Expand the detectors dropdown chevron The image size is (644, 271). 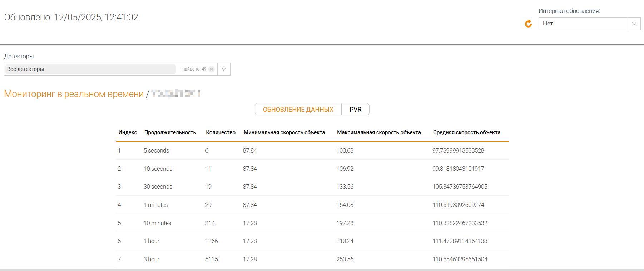pyautogui.click(x=224, y=69)
